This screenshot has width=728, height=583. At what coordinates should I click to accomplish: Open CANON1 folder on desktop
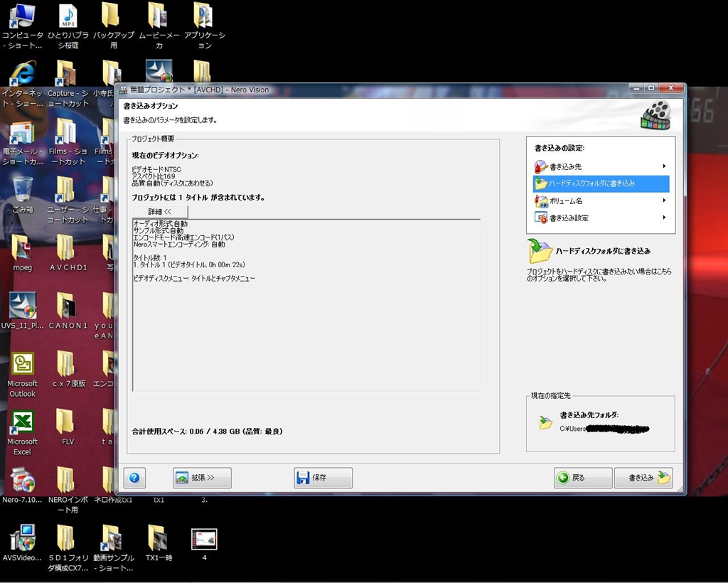click(x=68, y=311)
